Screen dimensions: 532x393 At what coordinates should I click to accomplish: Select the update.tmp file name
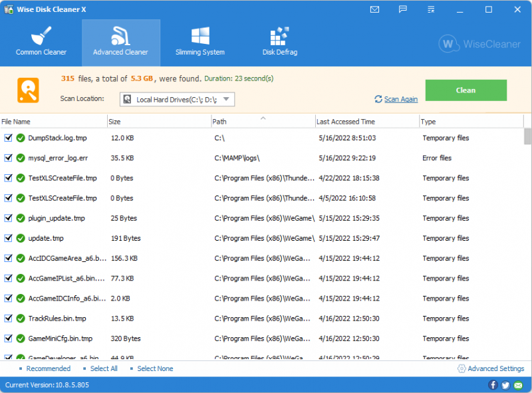[46, 238]
